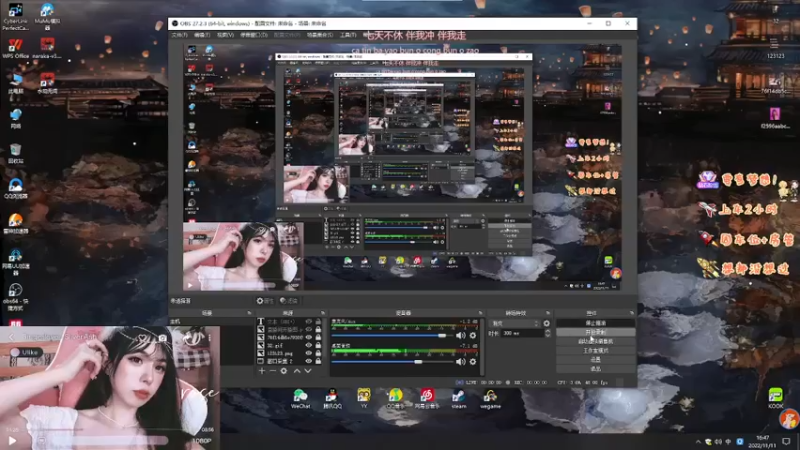The height and width of the screenshot is (450, 800).
Task: Open the View menu in OBS
Action: [225, 35]
